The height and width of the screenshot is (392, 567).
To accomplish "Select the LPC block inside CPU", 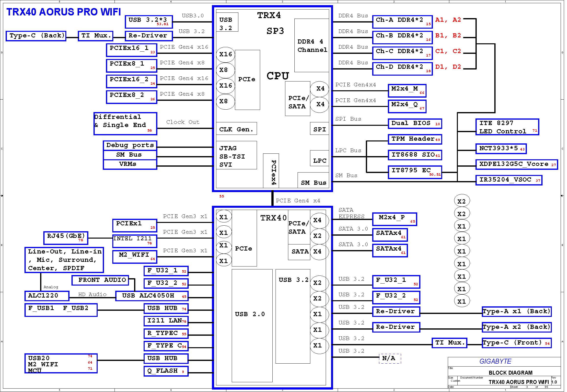I will [320, 158].
